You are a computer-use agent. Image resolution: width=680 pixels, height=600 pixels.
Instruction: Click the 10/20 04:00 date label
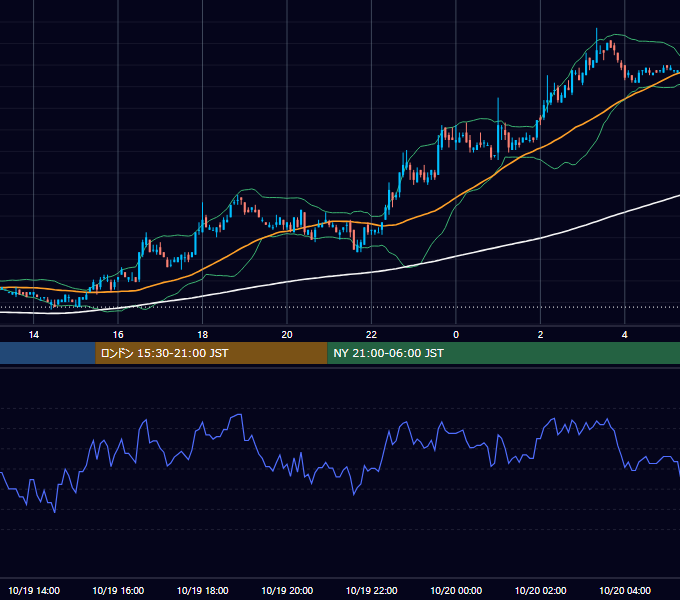coord(625,590)
